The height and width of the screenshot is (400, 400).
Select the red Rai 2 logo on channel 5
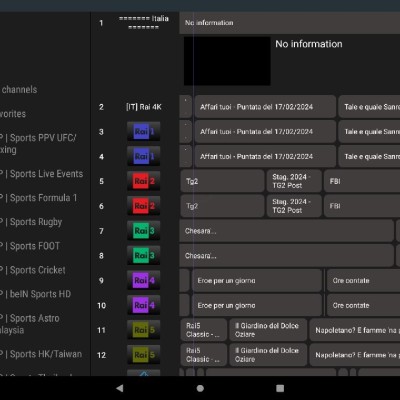click(144, 181)
